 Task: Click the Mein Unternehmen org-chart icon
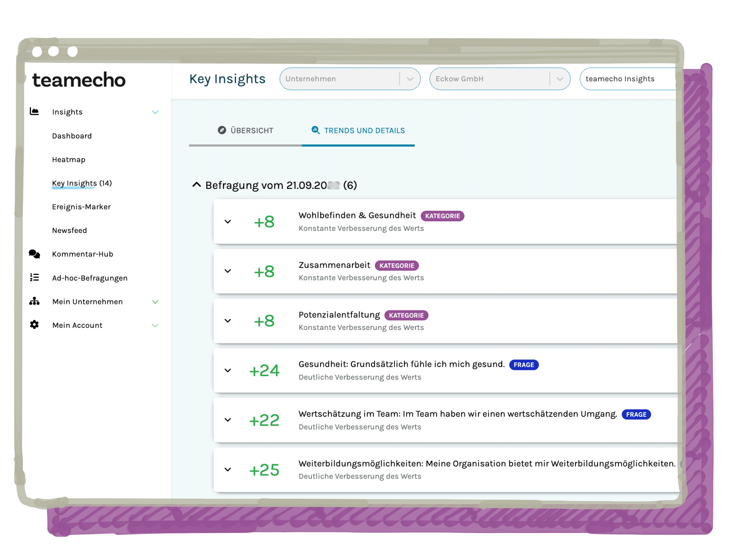[34, 301]
